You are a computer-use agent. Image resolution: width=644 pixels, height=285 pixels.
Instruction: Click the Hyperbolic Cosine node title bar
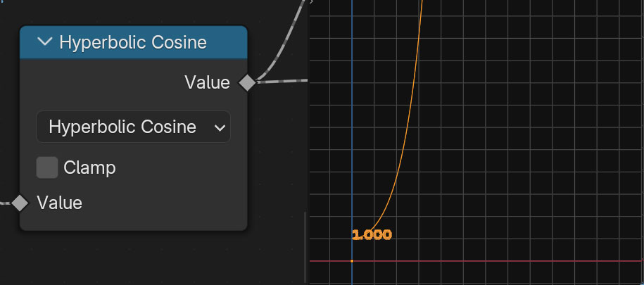click(x=141, y=42)
